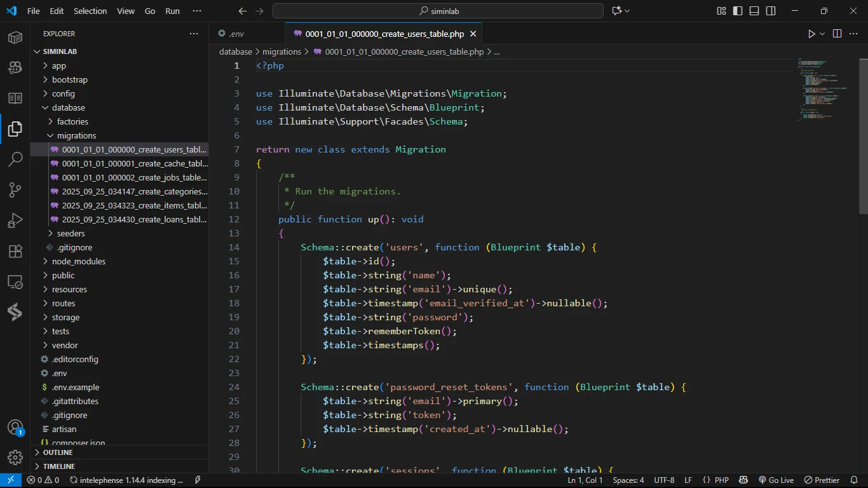868x488 pixels.
Task: Expand the seeders folder
Action: coord(71,233)
